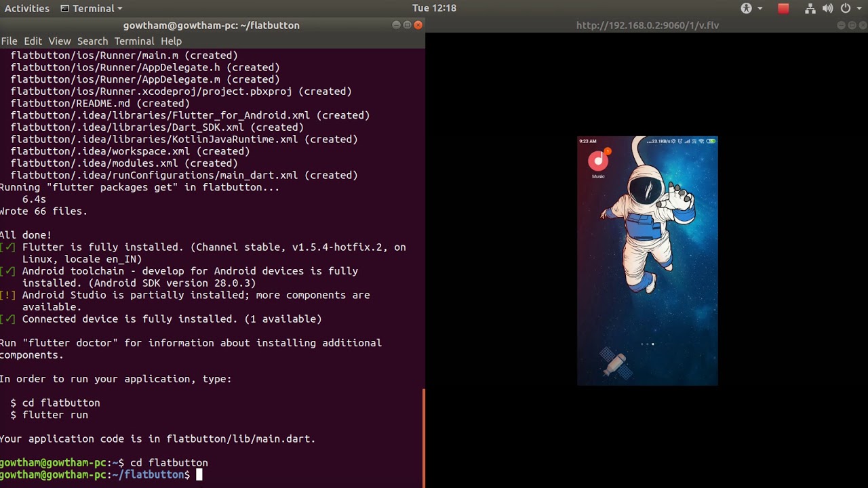The height and width of the screenshot is (488, 868).
Task: Minimize the gowtham@gowtham-pc terminal window
Action: point(396,25)
